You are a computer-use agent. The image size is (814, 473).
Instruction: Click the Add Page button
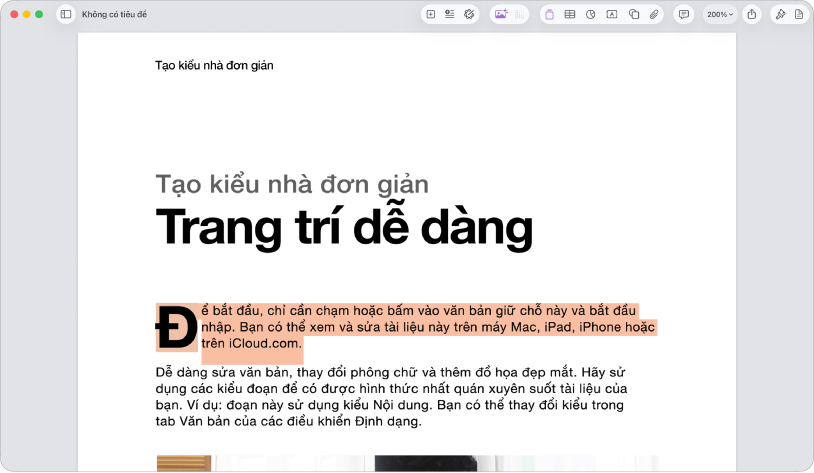431,15
